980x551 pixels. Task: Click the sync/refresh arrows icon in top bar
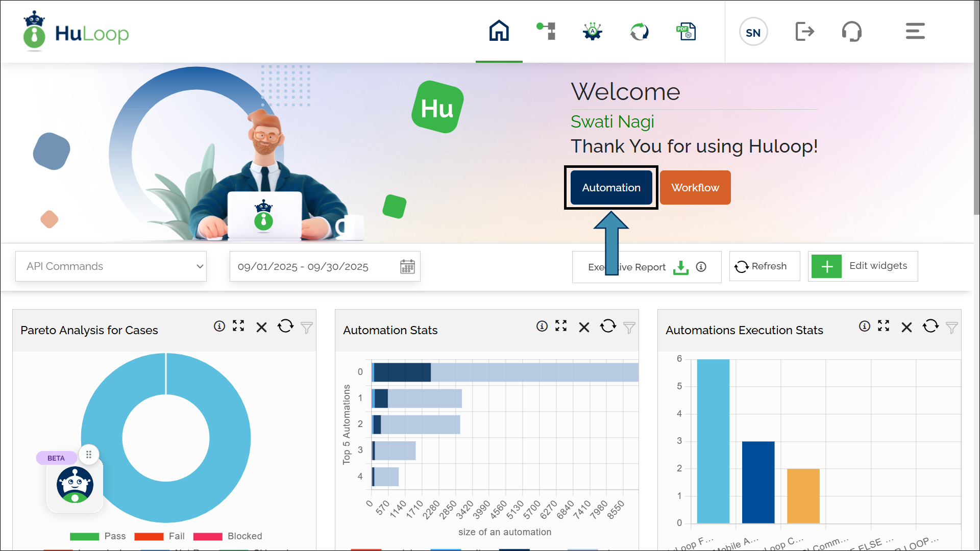pos(639,31)
